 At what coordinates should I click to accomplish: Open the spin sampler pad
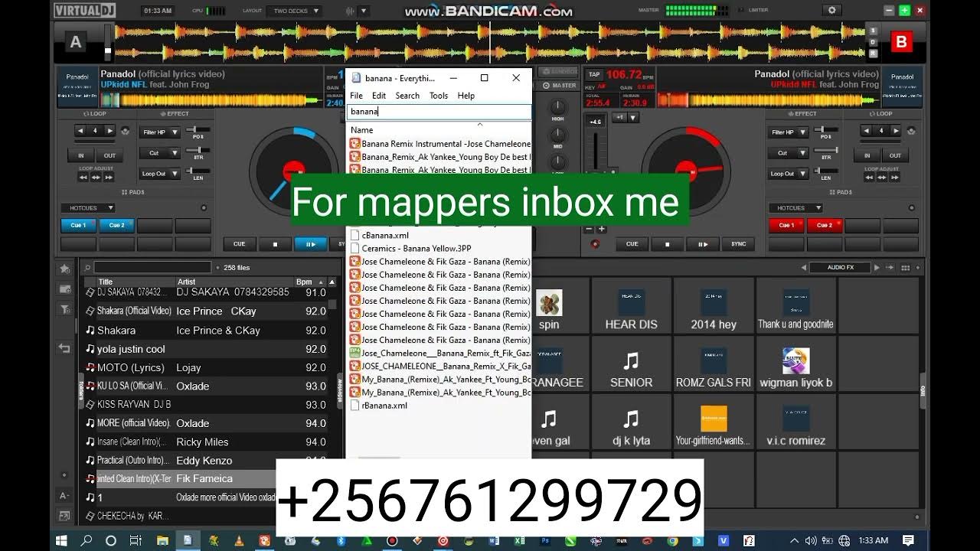549,305
